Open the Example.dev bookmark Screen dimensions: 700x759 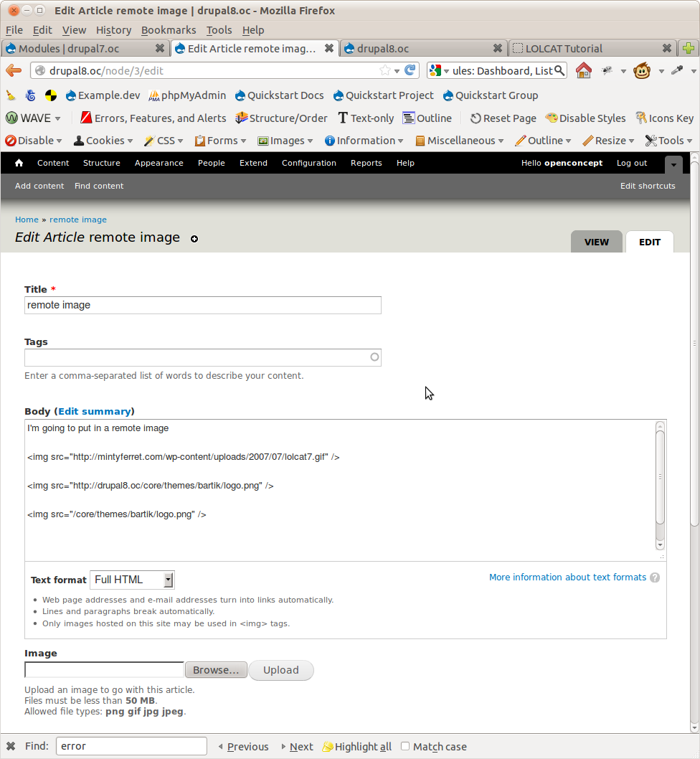click(x=103, y=95)
